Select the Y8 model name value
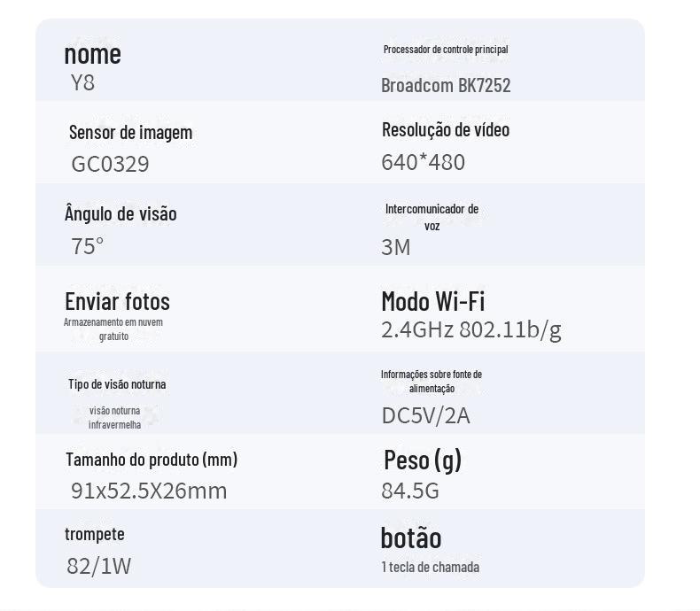The image size is (700, 611). click(x=82, y=83)
